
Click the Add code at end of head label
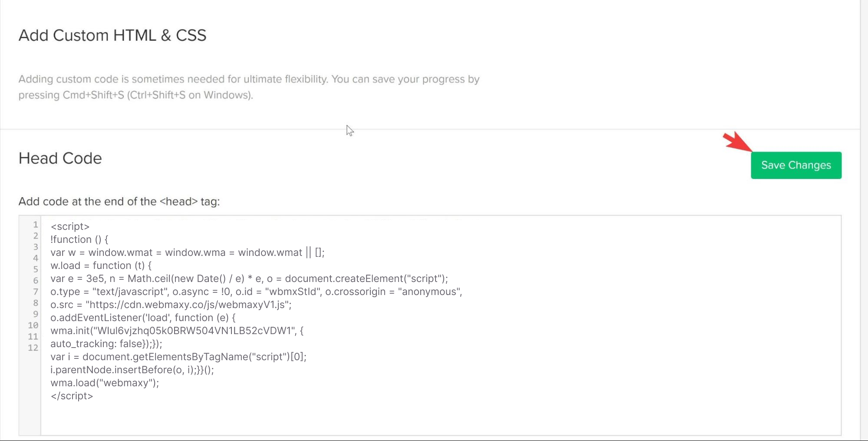tap(119, 201)
